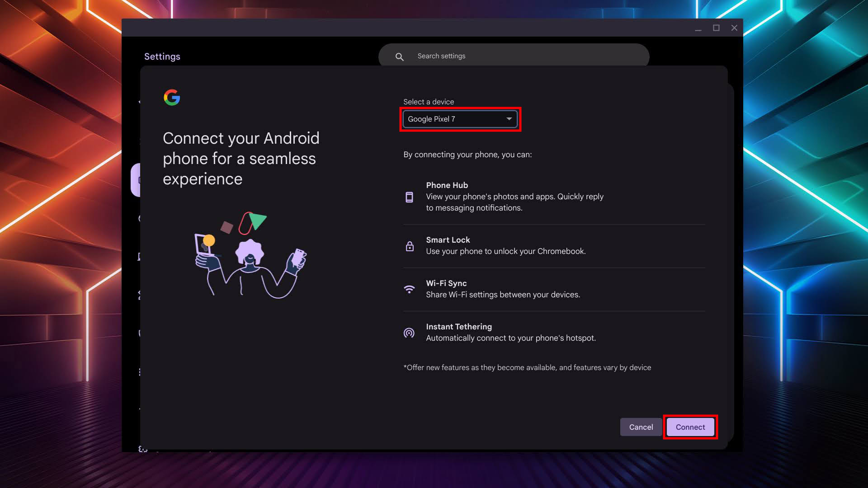The image size is (868, 488).
Task: Click the Google logo icon
Action: click(x=172, y=97)
